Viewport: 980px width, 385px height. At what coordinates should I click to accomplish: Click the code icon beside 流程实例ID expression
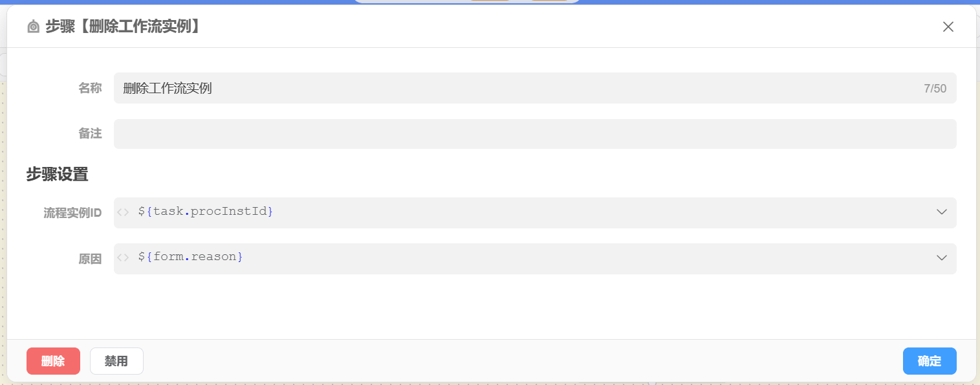coord(124,212)
